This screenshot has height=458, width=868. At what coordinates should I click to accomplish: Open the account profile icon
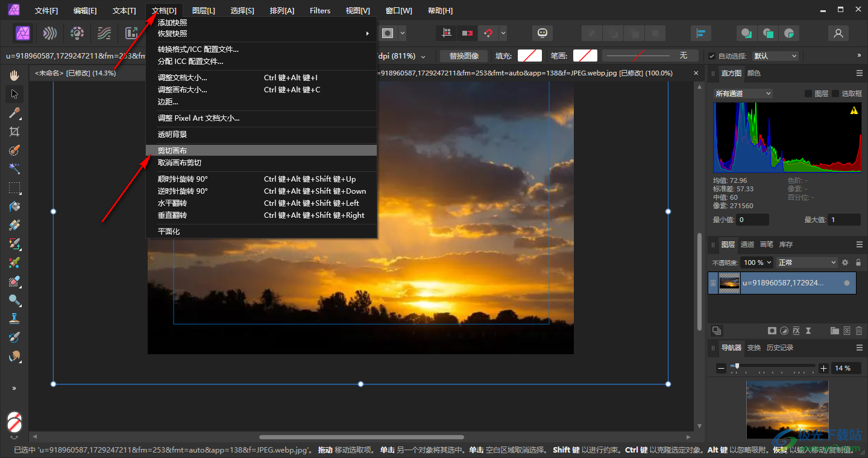point(838,33)
